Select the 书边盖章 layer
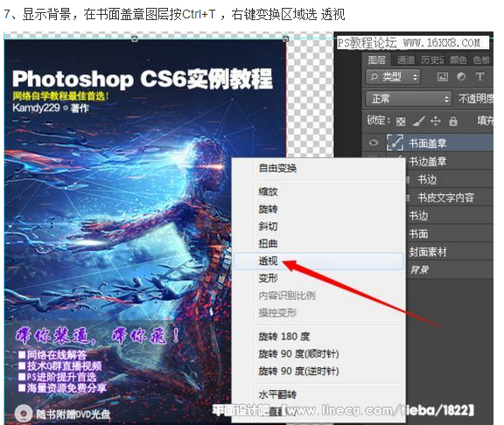 (428, 161)
